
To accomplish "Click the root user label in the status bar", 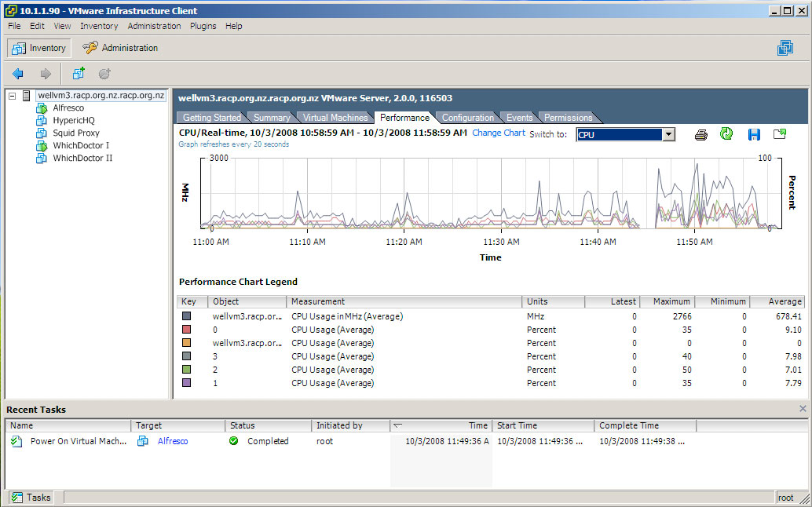I will pyautogui.click(x=785, y=498).
